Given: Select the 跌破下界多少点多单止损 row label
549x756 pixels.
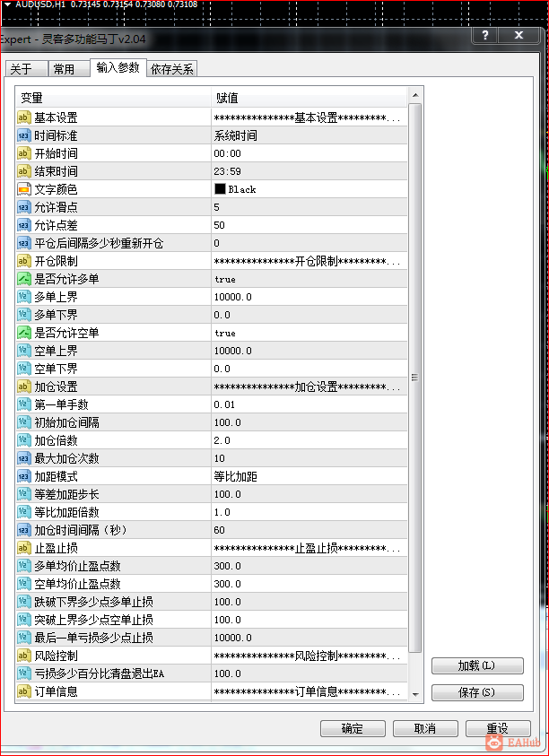Looking at the screenshot, I should (x=93, y=602).
